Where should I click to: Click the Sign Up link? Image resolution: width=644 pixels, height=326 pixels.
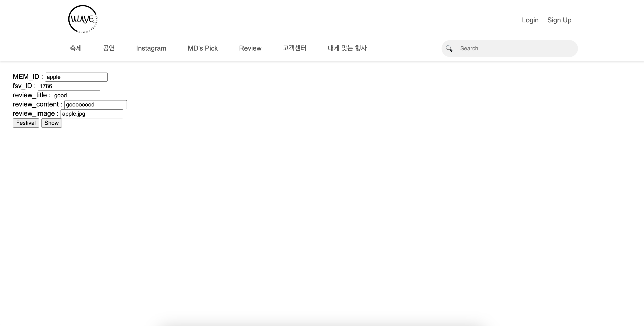pos(559,20)
